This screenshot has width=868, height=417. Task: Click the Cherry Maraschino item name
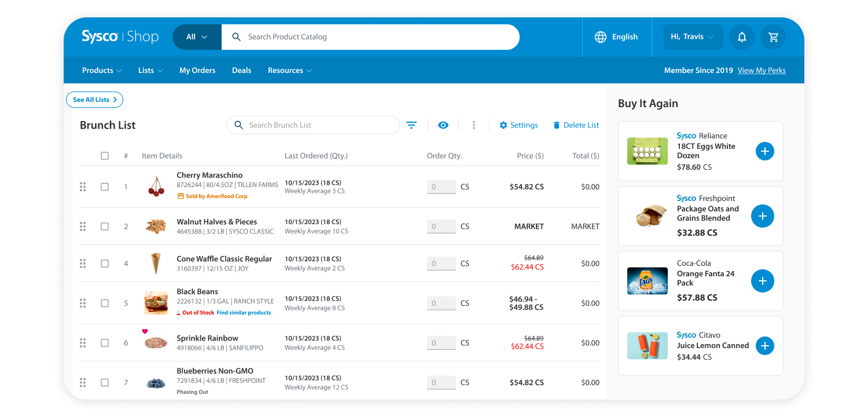209,175
